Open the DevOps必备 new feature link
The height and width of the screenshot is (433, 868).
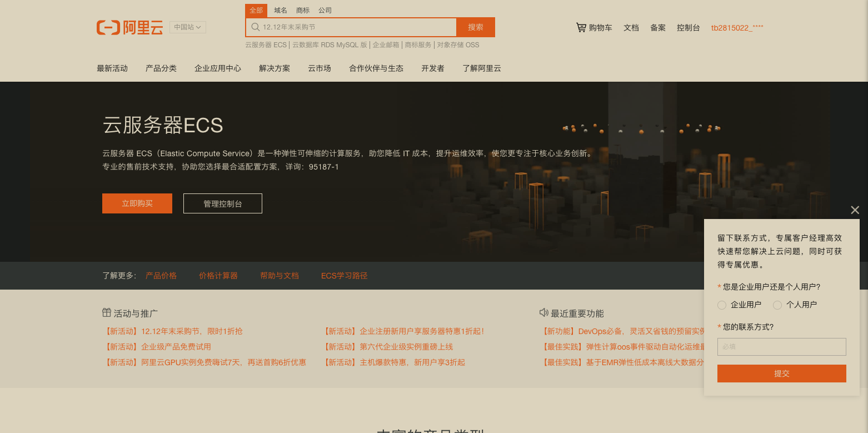[x=622, y=331]
